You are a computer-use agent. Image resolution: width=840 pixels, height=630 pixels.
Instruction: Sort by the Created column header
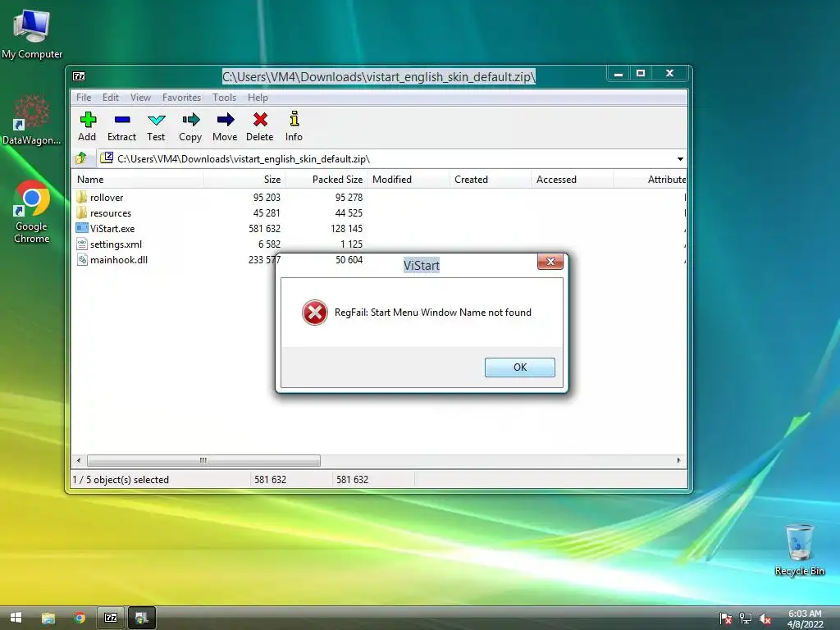491,180
